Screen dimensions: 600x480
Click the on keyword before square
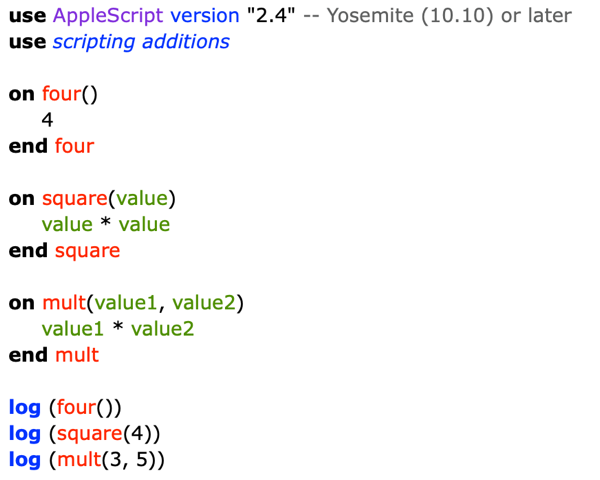(22, 199)
